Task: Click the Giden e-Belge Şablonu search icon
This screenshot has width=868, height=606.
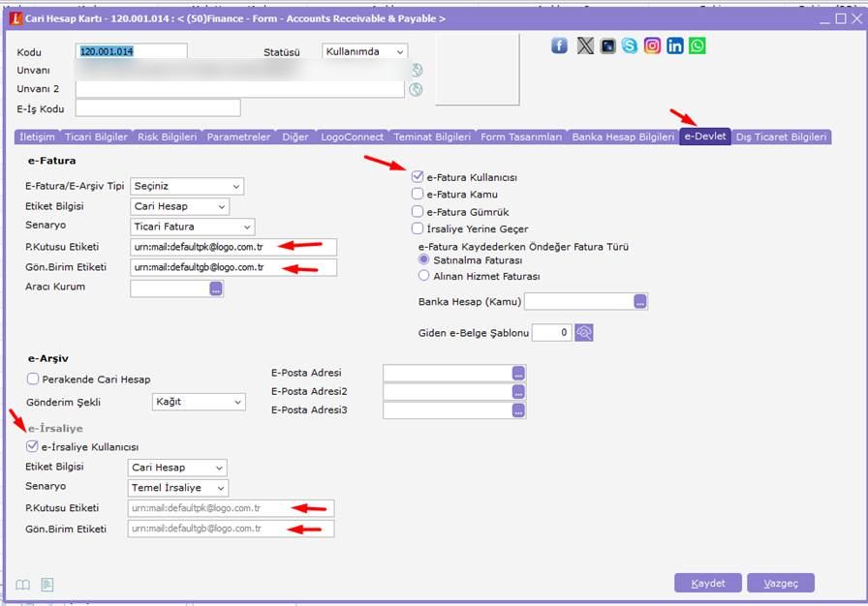Action: [x=584, y=332]
